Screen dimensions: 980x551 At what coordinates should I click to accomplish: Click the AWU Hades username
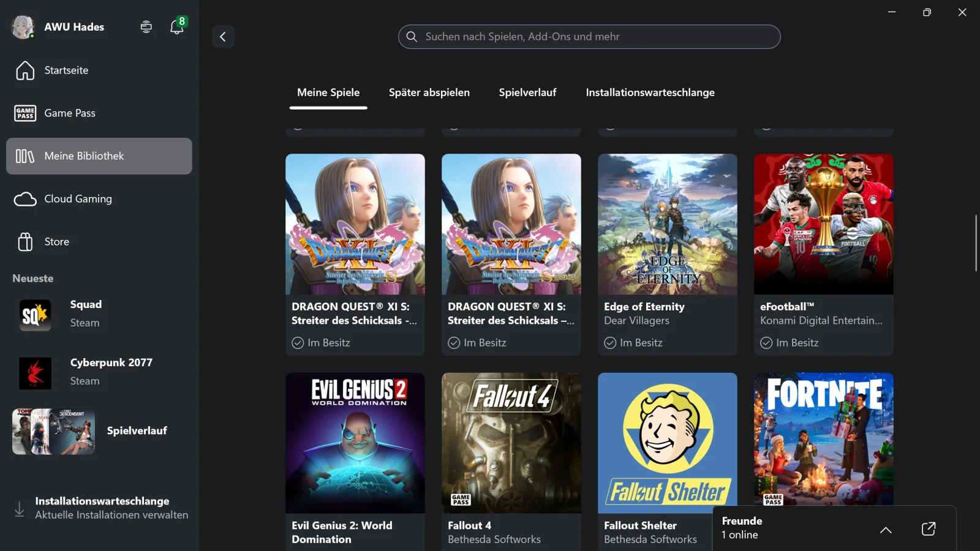pyautogui.click(x=74, y=27)
